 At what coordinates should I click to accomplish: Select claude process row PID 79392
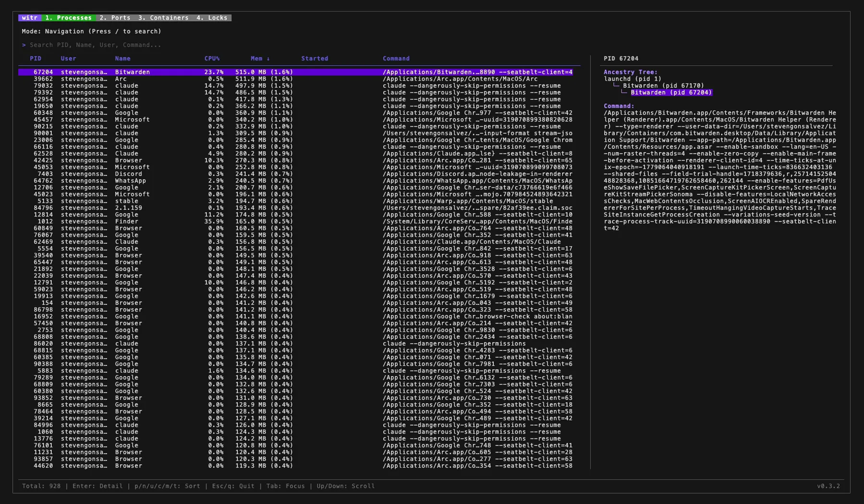299,93
